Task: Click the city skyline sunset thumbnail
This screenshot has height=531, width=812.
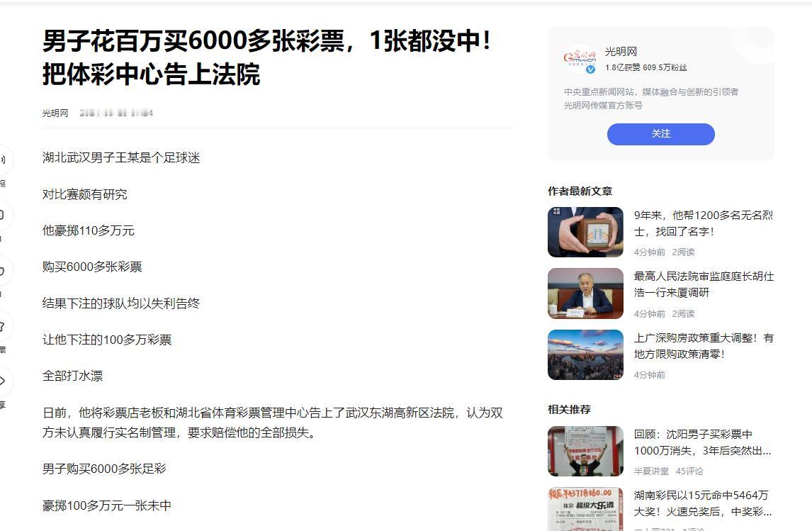Action: [586, 355]
